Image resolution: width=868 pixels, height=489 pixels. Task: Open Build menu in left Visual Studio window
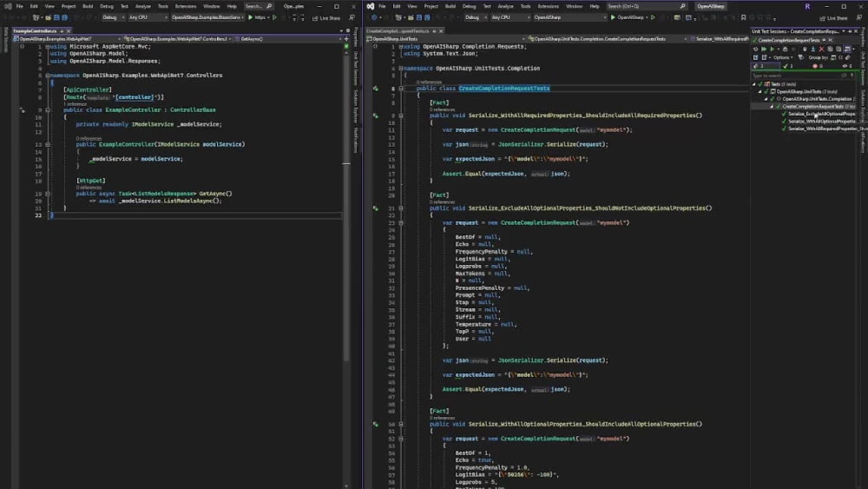[x=88, y=6]
